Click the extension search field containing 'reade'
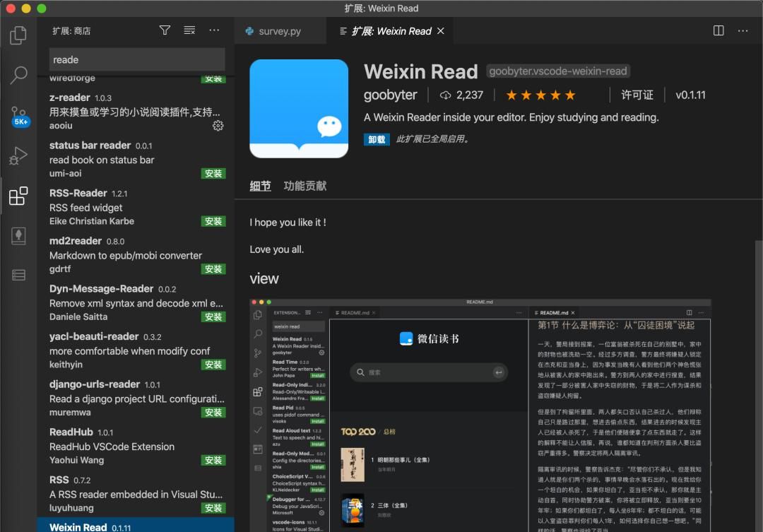 [x=136, y=59]
